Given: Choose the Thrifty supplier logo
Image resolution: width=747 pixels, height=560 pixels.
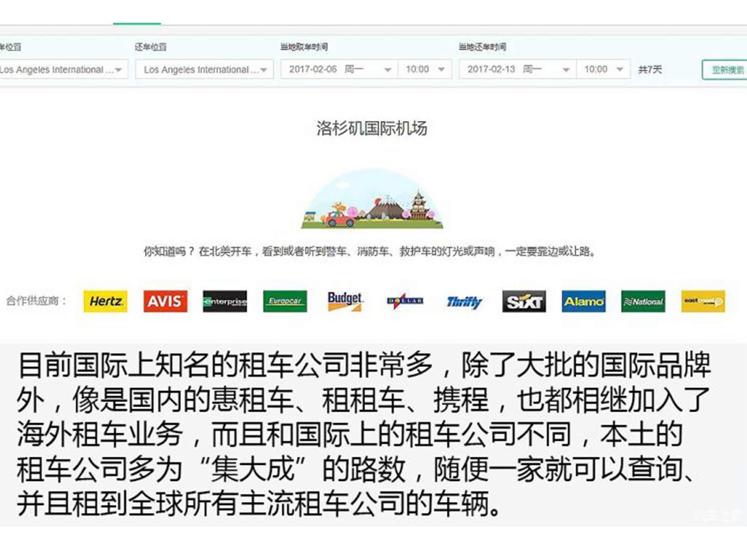Looking at the screenshot, I should coord(464,302).
